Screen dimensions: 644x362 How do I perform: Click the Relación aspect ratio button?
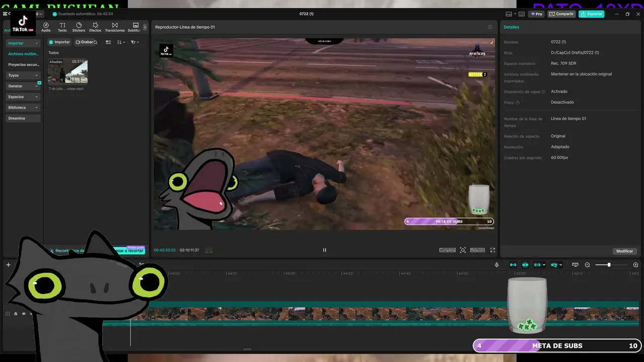(x=477, y=250)
